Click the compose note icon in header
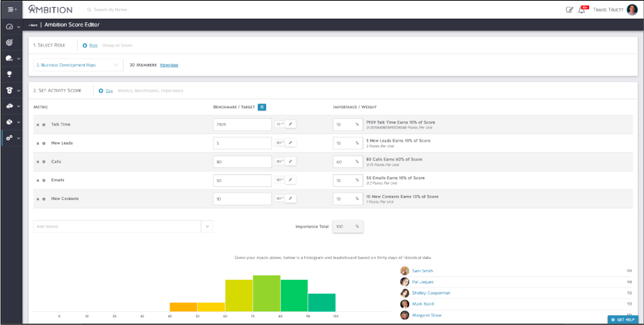The height and width of the screenshot is (325, 644). click(x=570, y=10)
